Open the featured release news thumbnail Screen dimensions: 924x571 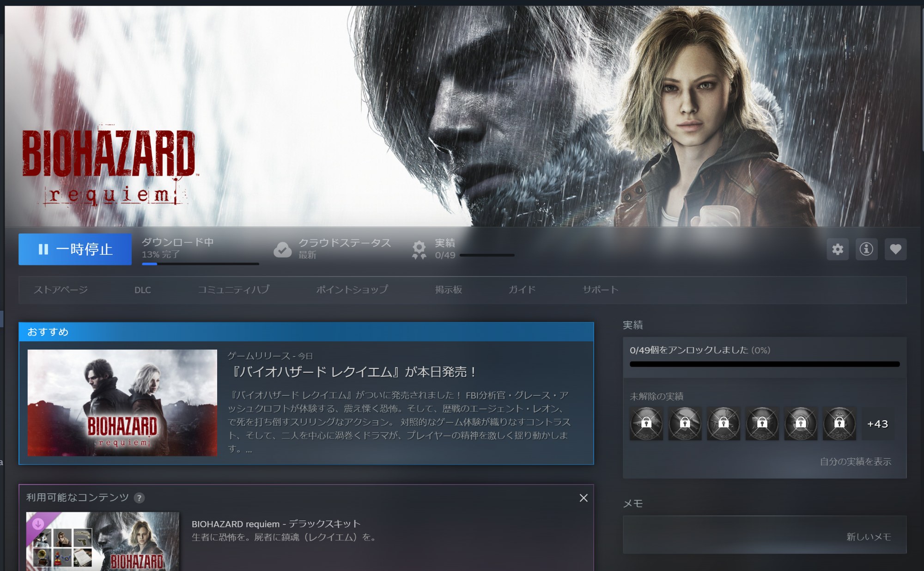tap(122, 403)
